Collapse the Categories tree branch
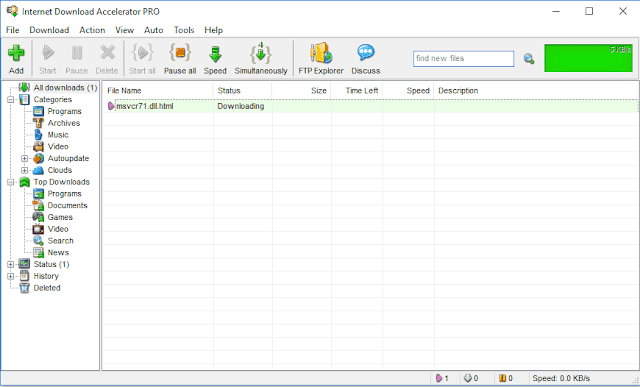Screen dimensions: 640x387 click(11, 100)
